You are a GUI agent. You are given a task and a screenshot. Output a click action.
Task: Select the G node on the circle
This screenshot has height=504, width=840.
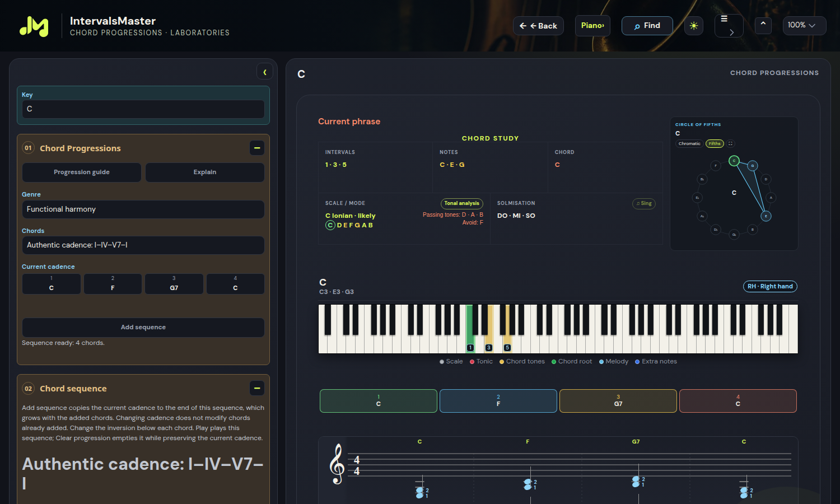(753, 166)
